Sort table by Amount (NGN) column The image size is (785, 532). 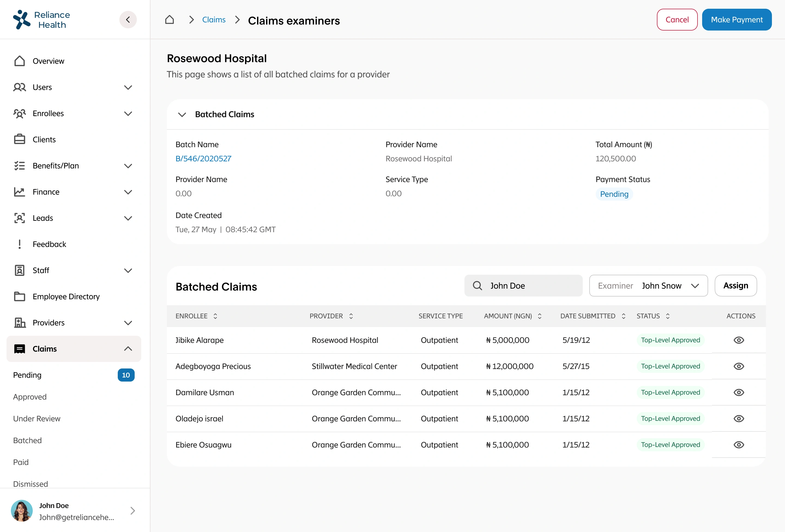[x=539, y=316]
